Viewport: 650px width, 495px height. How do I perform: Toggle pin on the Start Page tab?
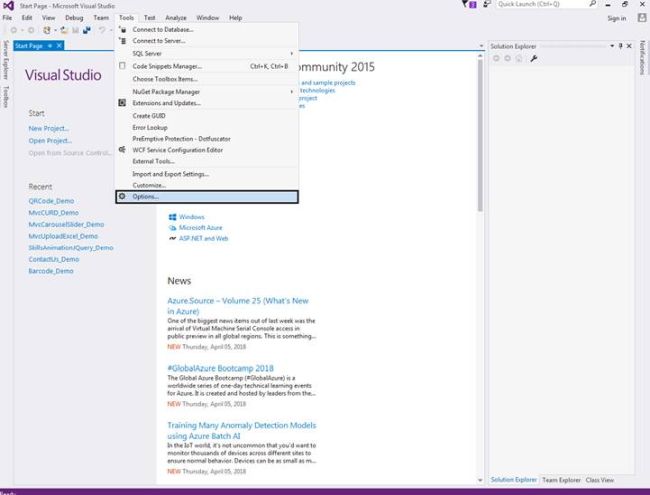50,46
